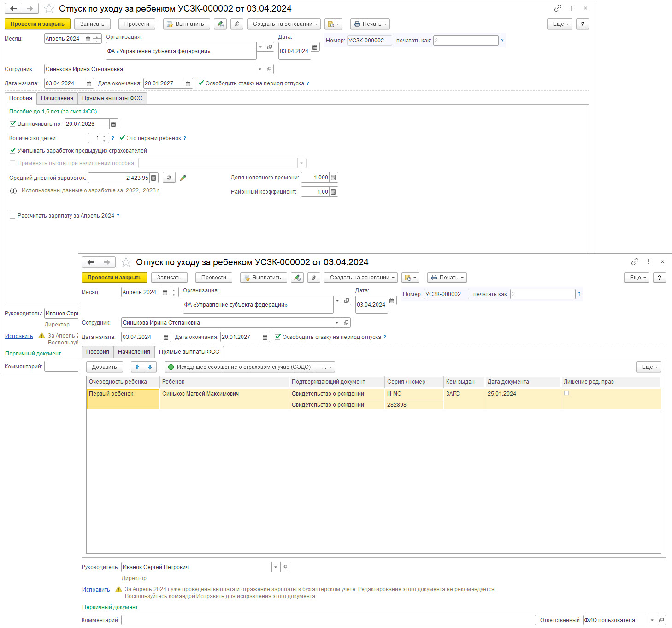Open Исправить link in the front window
The image size is (672, 628).
[96, 590]
